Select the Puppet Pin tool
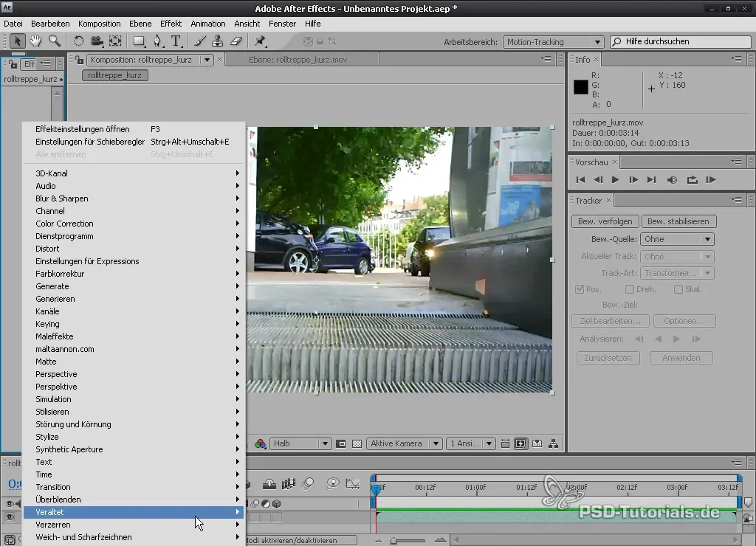The height and width of the screenshot is (546, 756). click(261, 41)
